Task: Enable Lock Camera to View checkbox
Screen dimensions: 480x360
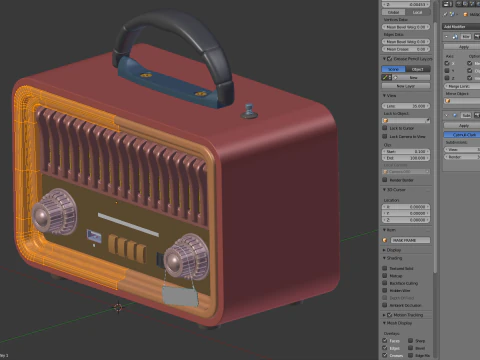Action: coord(385,136)
